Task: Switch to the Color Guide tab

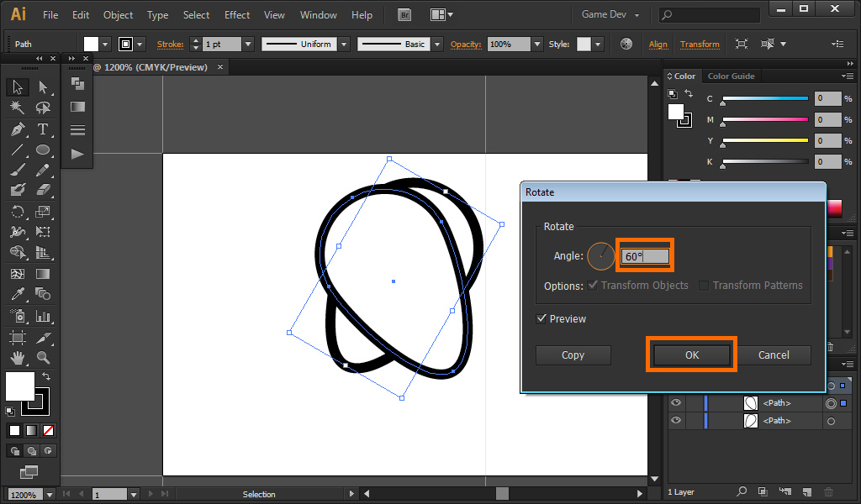Action: (731, 76)
